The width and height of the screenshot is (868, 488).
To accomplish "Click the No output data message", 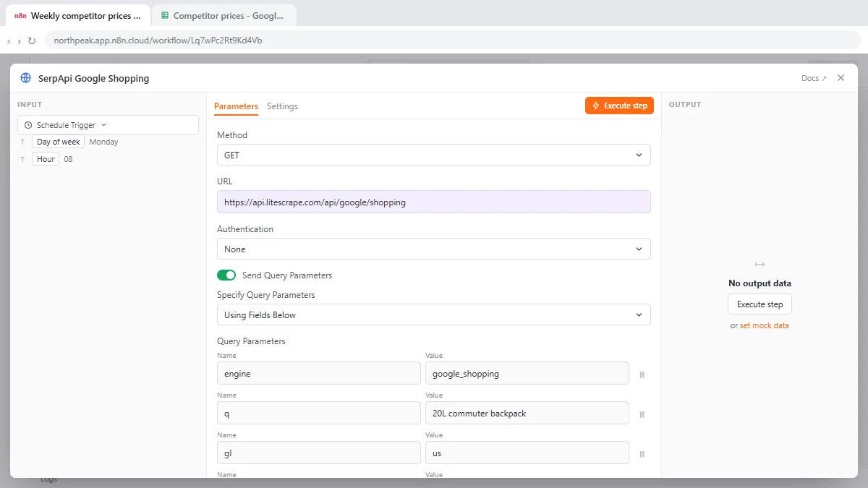I will 759,283.
